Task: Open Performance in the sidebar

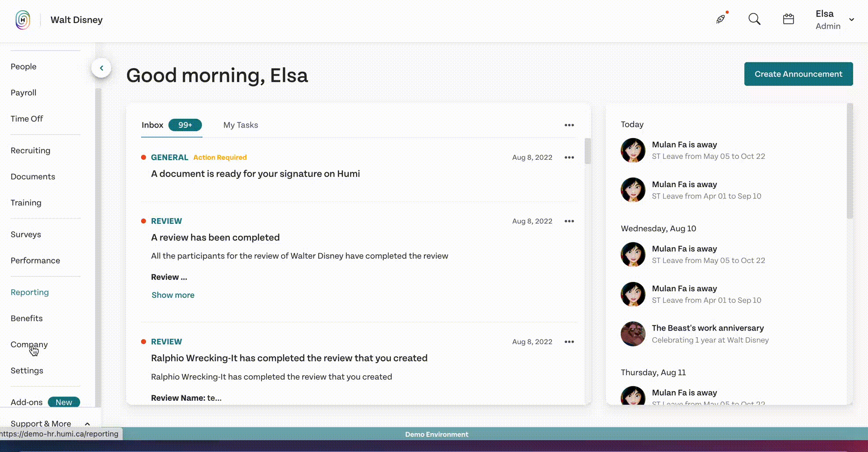Action: click(35, 260)
